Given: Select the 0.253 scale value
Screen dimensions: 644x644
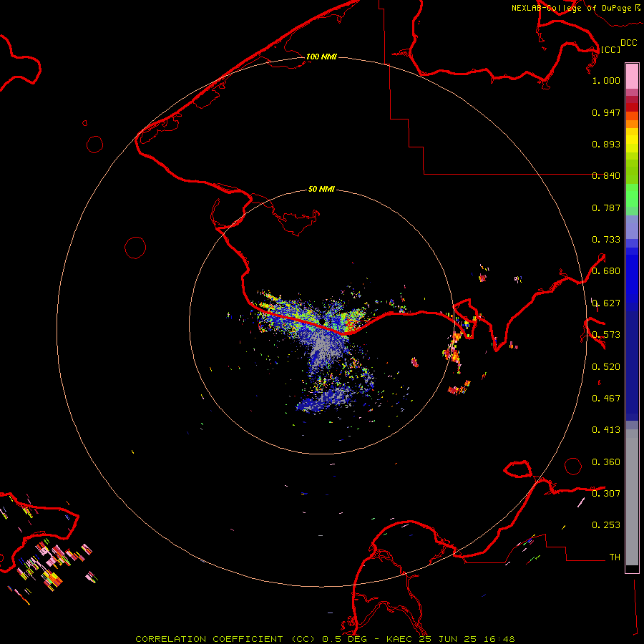Looking at the screenshot, I should point(606,525).
